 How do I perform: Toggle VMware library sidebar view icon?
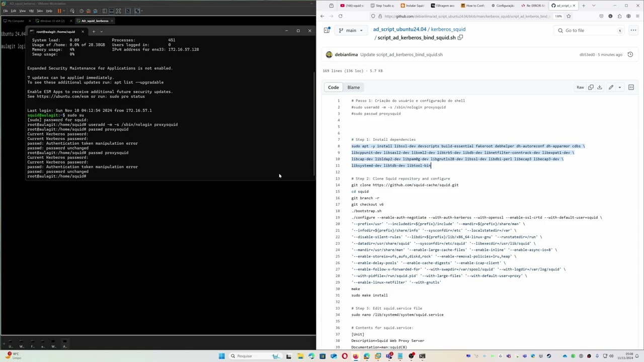pyautogui.click(x=105, y=11)
